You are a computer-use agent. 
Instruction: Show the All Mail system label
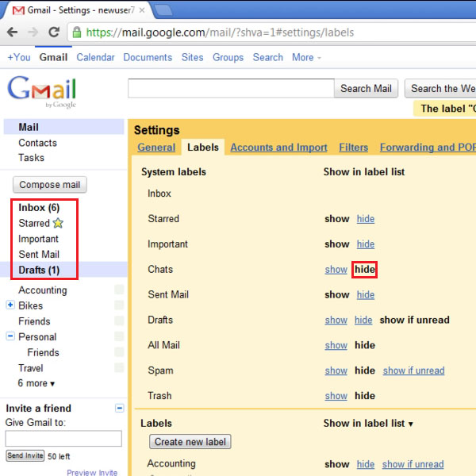click(336, 345)
